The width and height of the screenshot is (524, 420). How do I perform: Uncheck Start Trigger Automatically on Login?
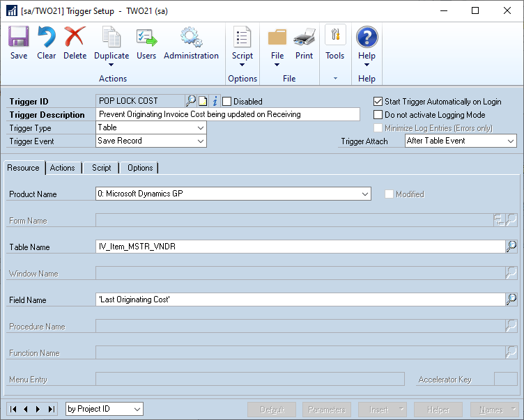[x=378, y=101]
